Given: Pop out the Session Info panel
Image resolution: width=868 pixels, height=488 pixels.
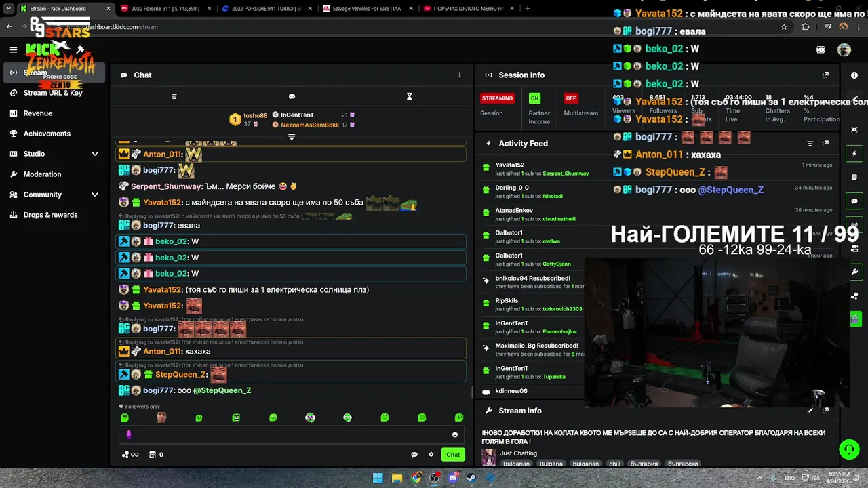Looking at the screenshot, I should (x=825, y=75).
